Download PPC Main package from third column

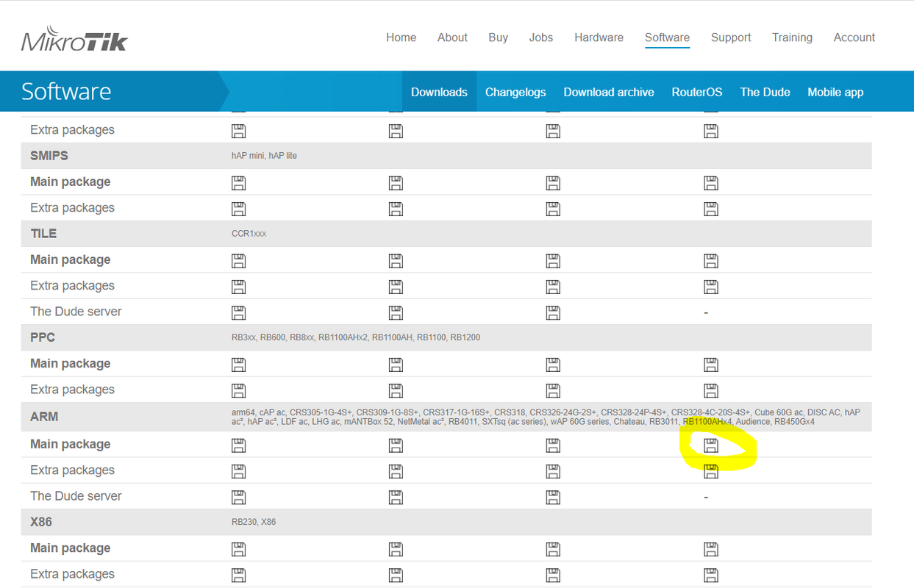(x=553, y=364)
